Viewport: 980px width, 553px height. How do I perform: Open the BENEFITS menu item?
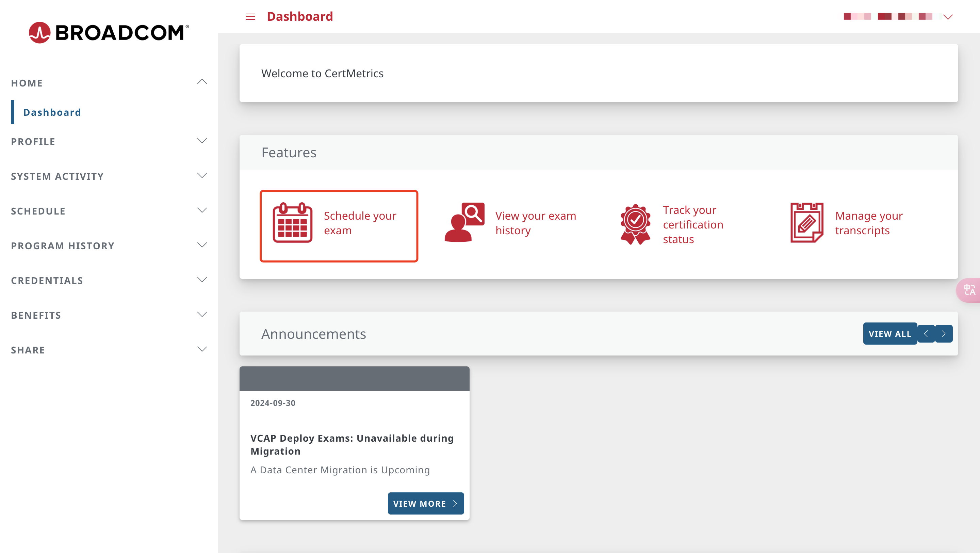coord(109,315)
